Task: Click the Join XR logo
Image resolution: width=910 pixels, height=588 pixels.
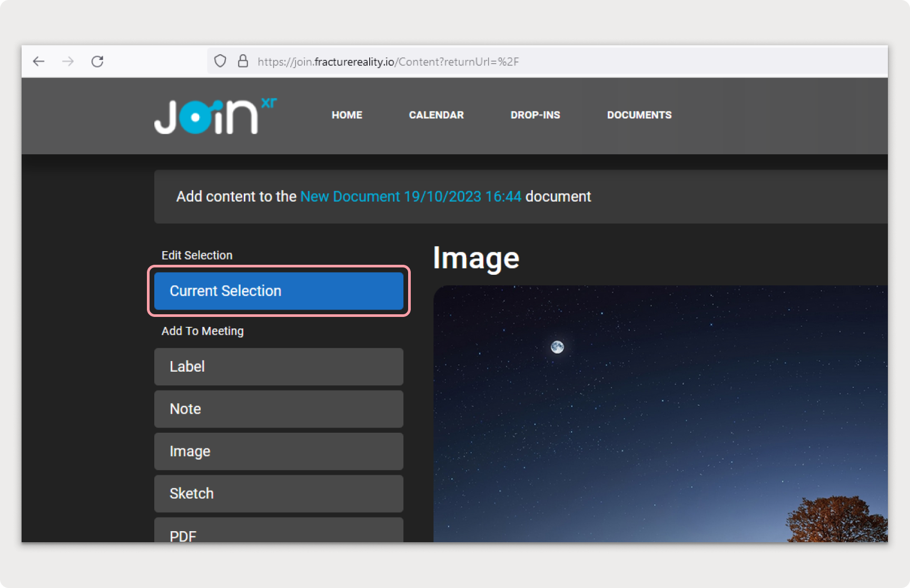Action: click(x=215, y=116)
